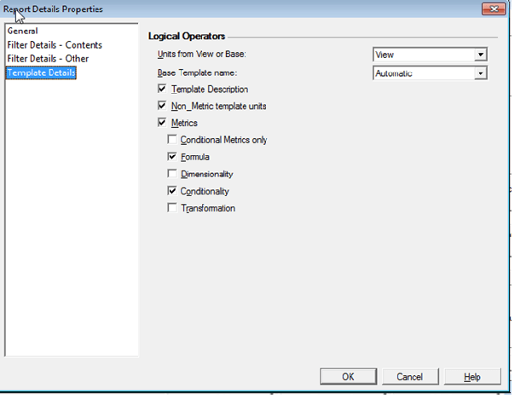The image size is (532, 411).
Task: Expand the Base Template name dropdown
Action: coord(481,73)
